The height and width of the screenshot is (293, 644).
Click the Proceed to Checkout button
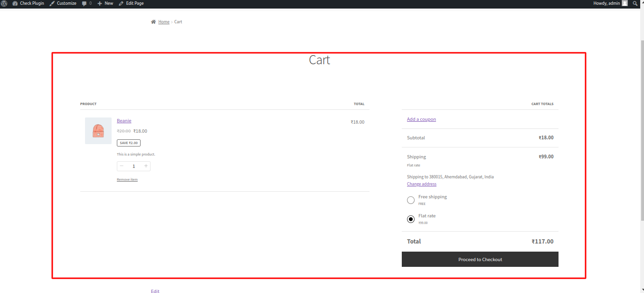tap(480, 259)
